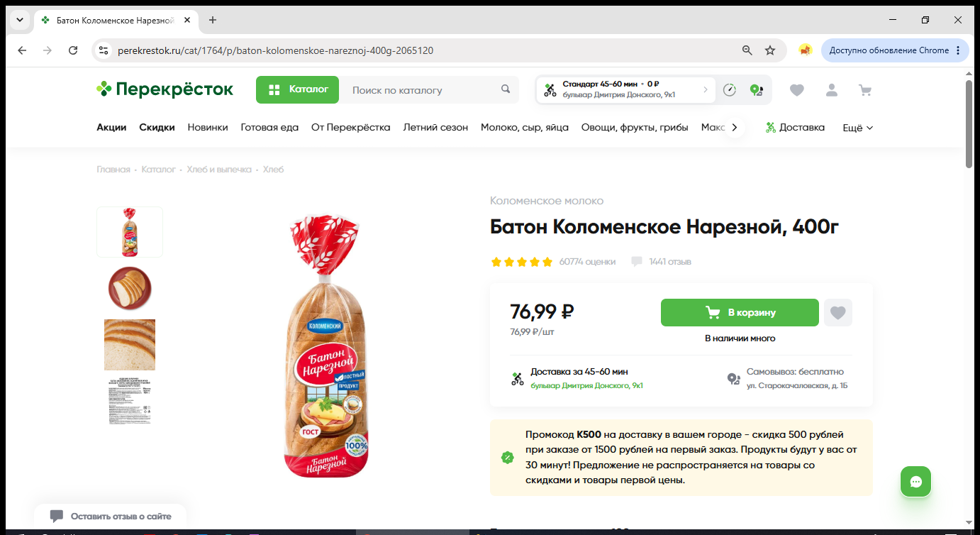Image resolution: width=980 pixels, height=535 pixels.
Task: Open the Chrome tab search dropdown
Action: click(x=20, y=20)
